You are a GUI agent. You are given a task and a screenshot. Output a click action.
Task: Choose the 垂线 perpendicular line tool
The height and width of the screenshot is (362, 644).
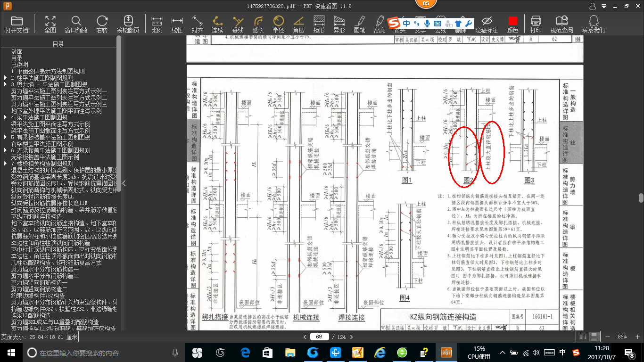click(x=238, y=24)
